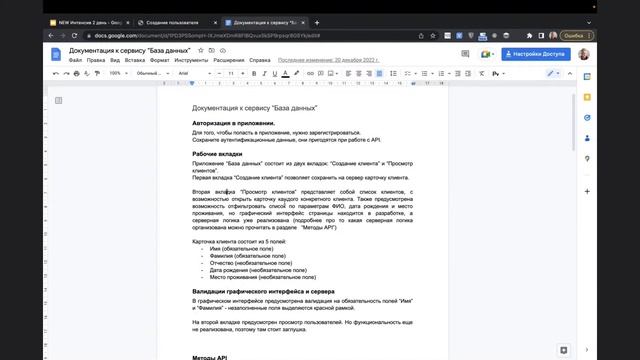Screen dimensions: 640x360
Task: Expand the Meet call dropdown
Action: pos(493,54)
